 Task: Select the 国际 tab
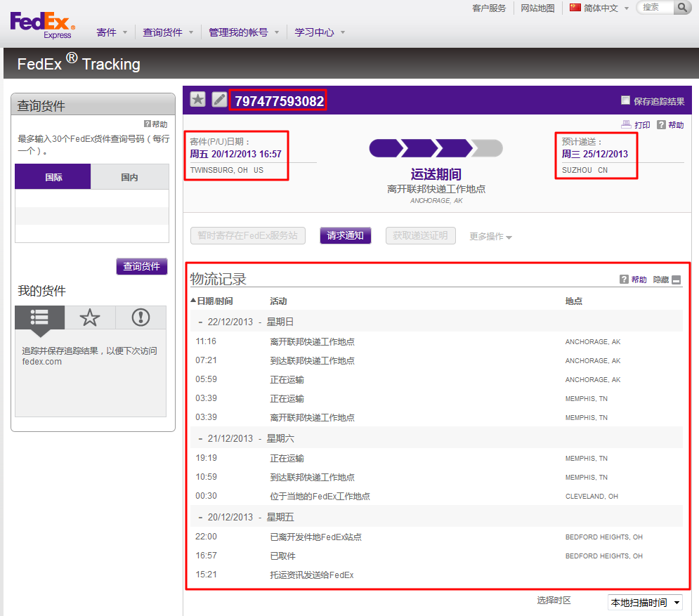click(53, 177)
